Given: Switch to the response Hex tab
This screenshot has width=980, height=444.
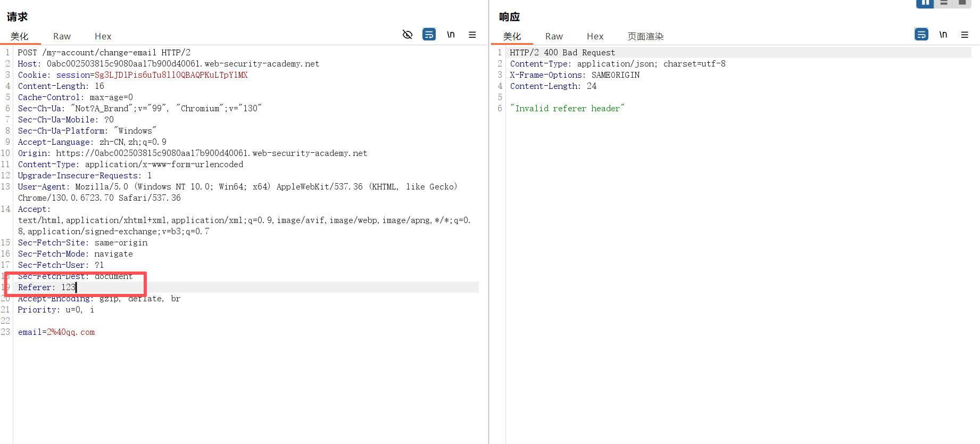Looking at the screenshot, I should coord(595,36).
